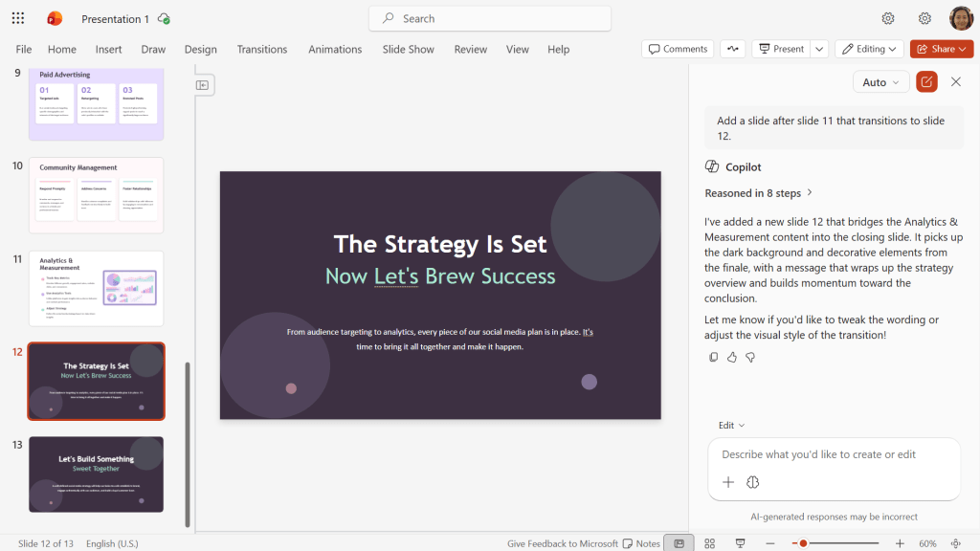
Task: Open the activity catch-up icon
Action: pos(732,49)
